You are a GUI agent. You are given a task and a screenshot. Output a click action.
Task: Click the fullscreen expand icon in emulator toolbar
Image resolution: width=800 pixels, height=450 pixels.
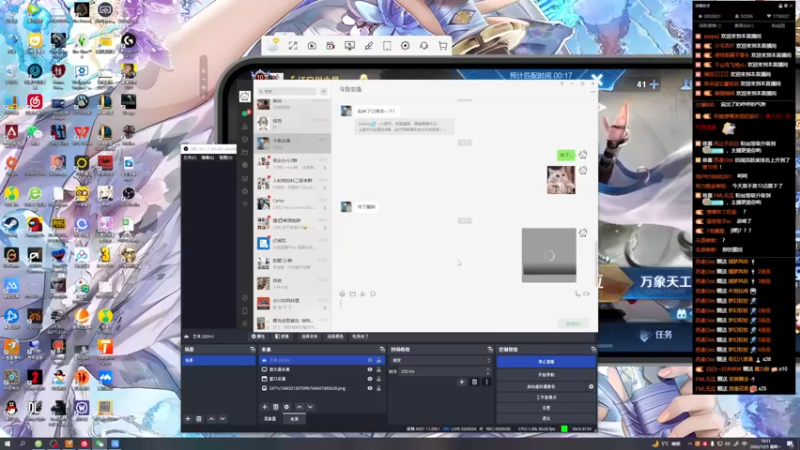pos(293,46)
